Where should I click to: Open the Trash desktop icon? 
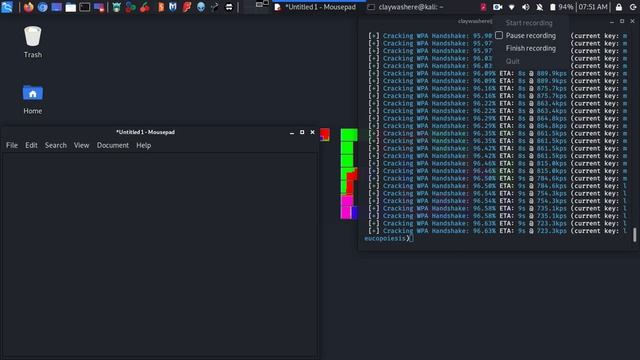point(33,42)
